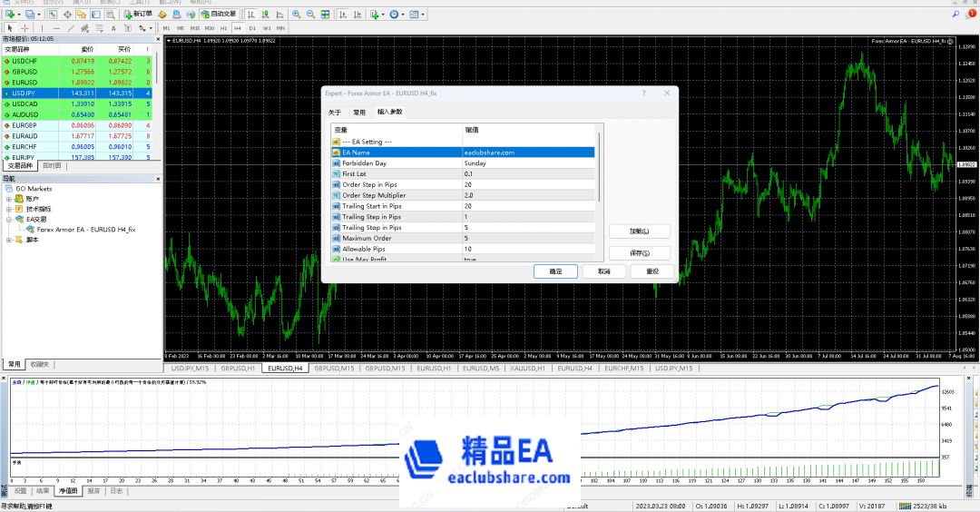Open the templates dropdown arrow
Screen dimensions: 980x512
click(x=423, y=15)
